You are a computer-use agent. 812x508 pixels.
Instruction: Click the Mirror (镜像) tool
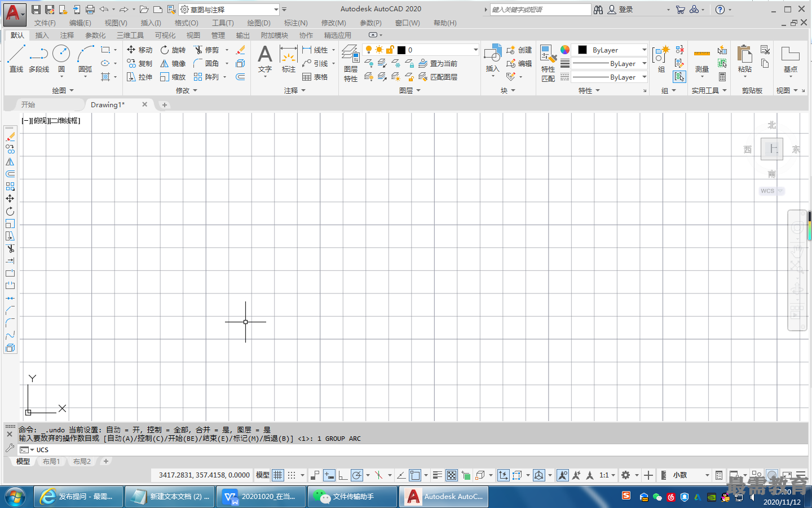click(173, 63)
